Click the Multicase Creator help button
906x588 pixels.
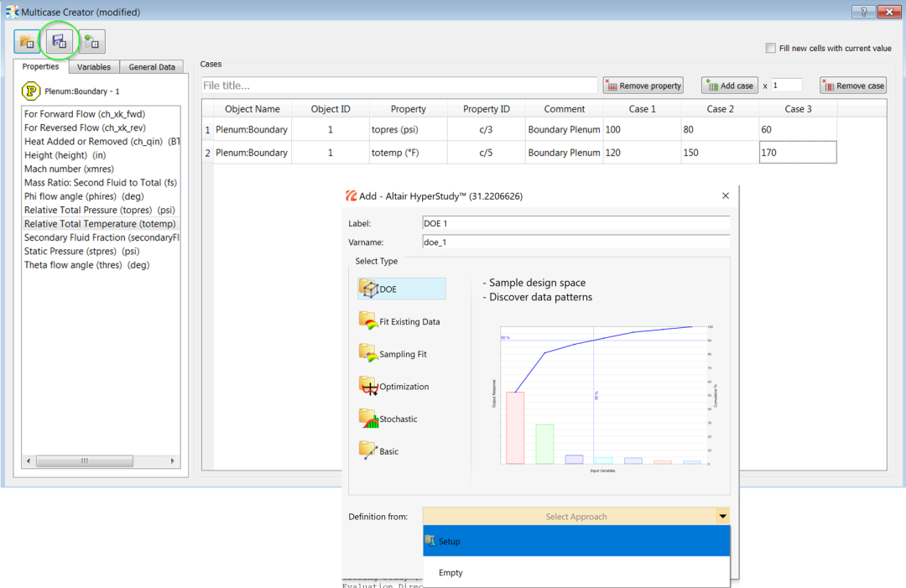(x=863, y=12)
